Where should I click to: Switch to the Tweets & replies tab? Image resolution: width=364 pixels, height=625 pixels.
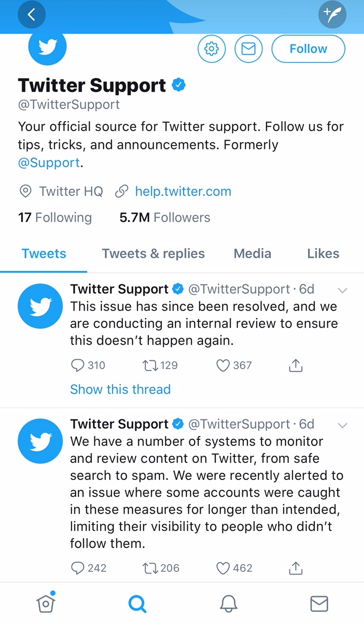coord(153,253)
